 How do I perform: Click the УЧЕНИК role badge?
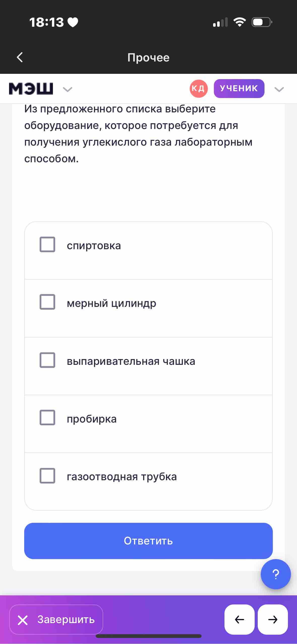[x=239, y=88]
